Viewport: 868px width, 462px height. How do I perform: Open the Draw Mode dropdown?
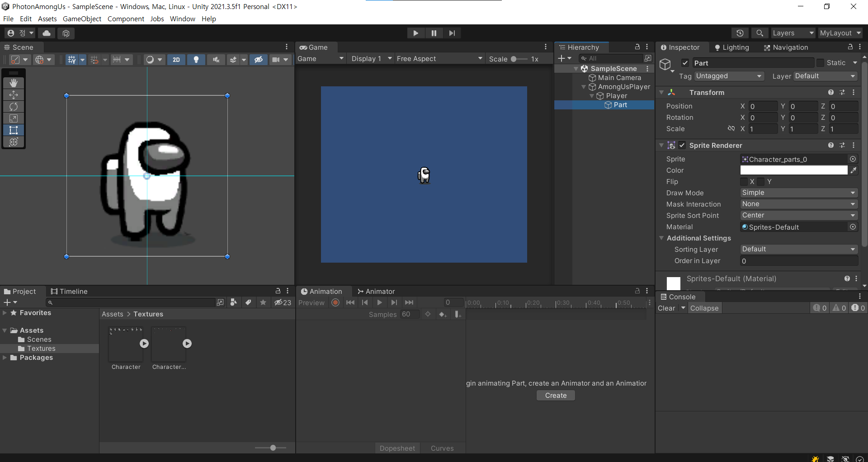pos(799,193)
